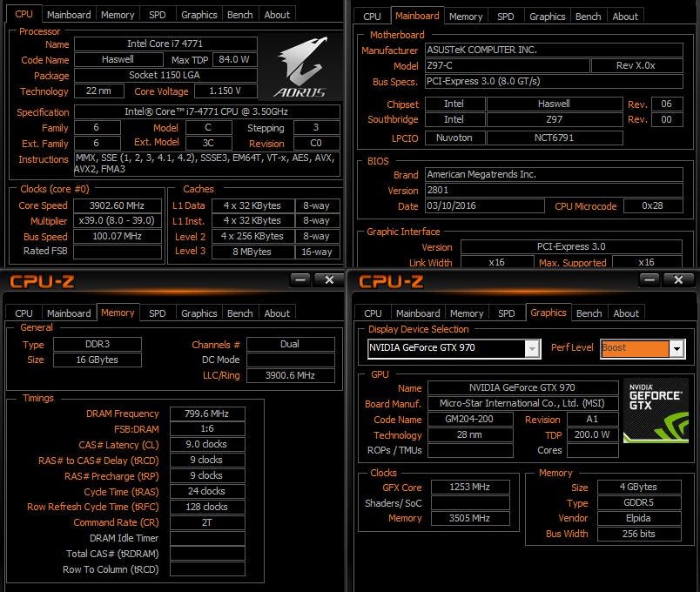Open Bench tab in Memory window
This screenshot has height=592, width=700.
coord(239,313)
